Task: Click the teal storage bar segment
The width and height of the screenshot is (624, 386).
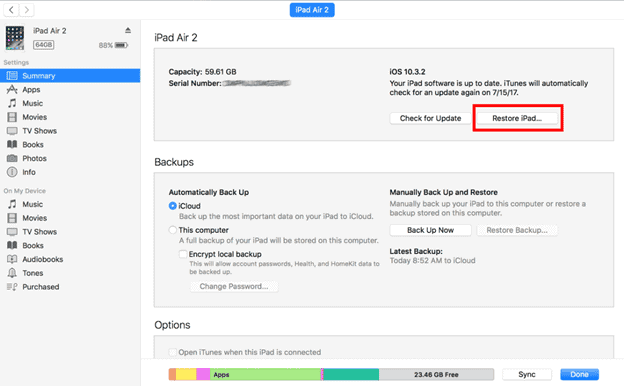Action: click(x=351, y=374)
